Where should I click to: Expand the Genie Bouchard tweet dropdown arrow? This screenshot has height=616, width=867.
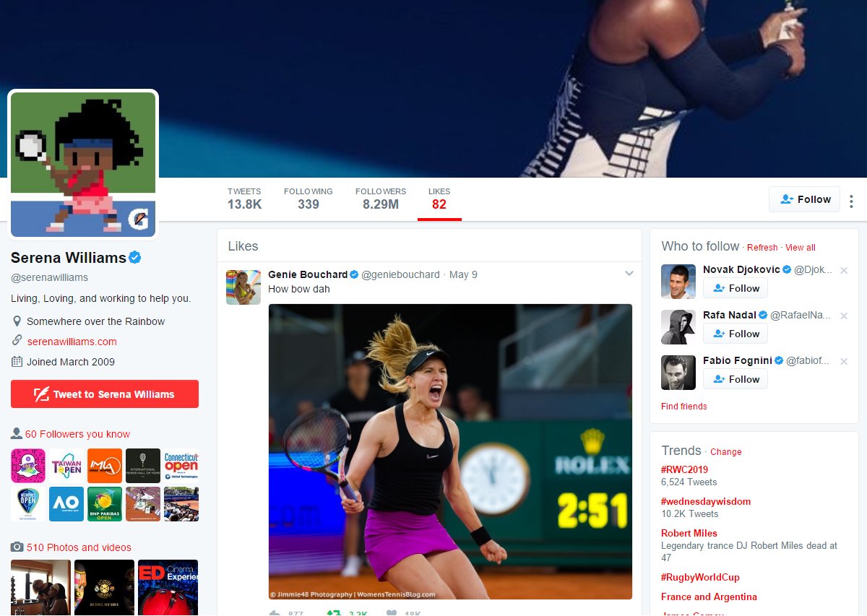[629, 274]
